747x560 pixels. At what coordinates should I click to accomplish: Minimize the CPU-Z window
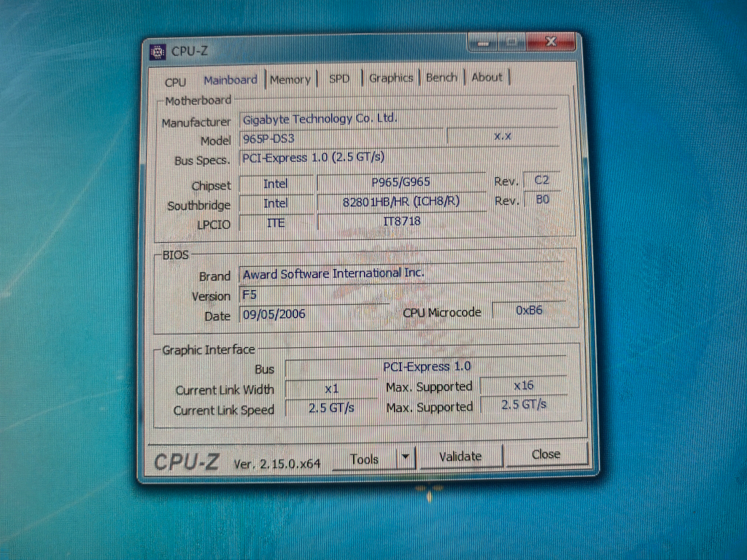pos(484,43)
